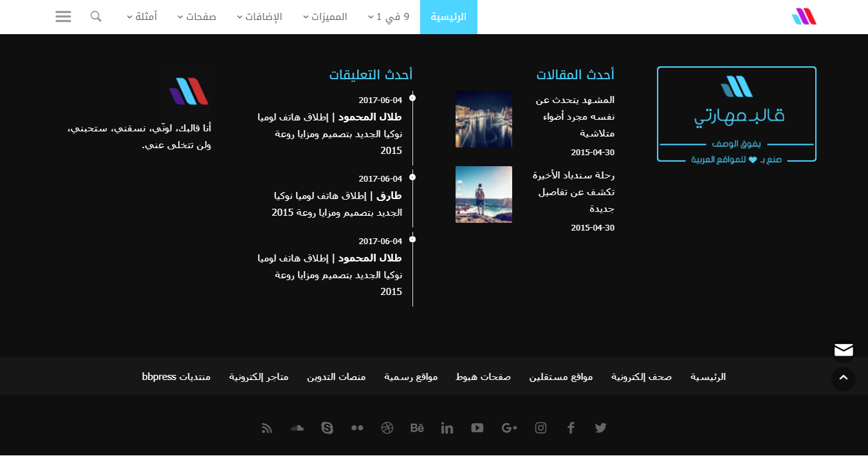The height and width of the screenshot is (456, 868).
Task: Open the search magnifier icon
Action: [96, 16]
